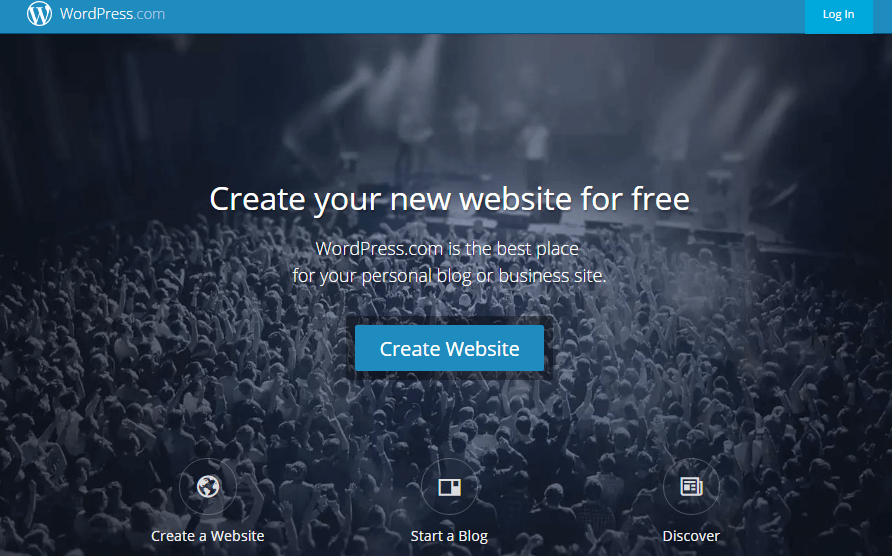Click the WordPress W logo icon
This screenshot has width=892, height=556.
tap(39, 14)
